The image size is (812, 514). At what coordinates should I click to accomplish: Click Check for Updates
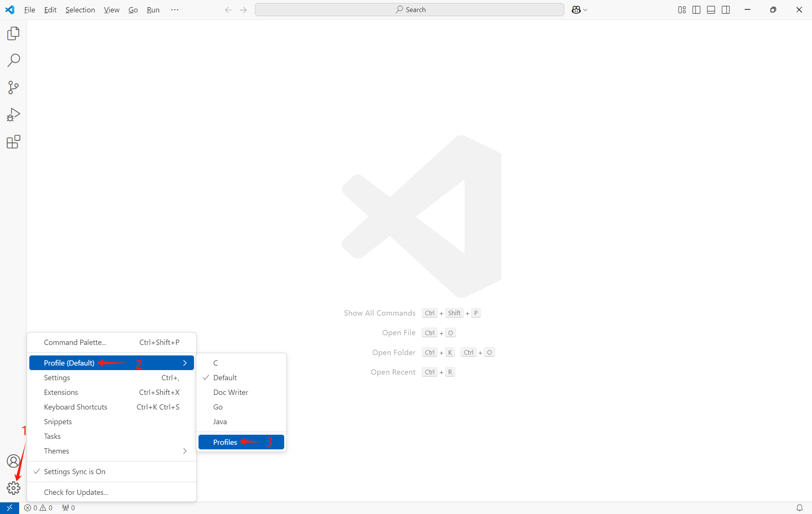pos(76,492)
